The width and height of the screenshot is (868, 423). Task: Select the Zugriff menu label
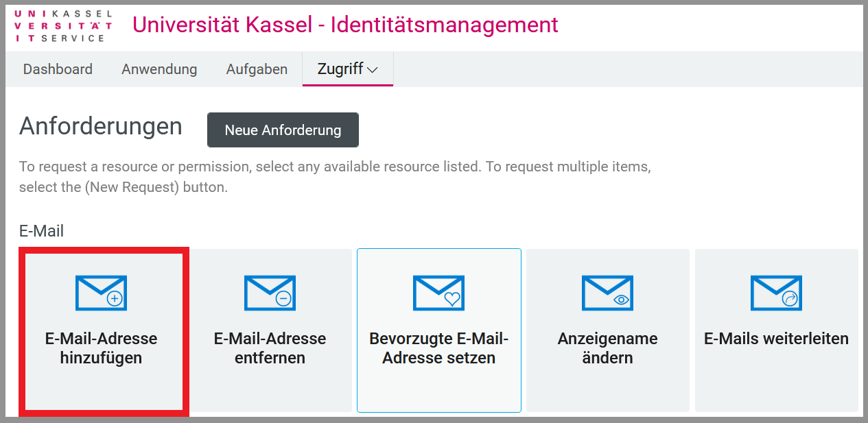coord(340,69)
